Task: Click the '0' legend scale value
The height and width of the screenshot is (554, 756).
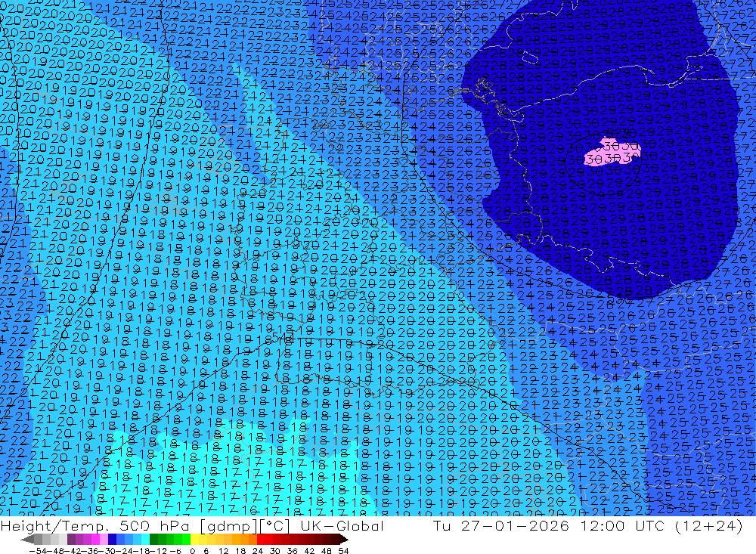Action: (x=192, y=551)
